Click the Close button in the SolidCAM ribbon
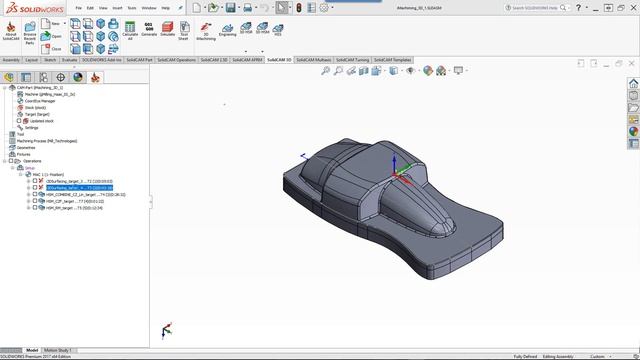This screenshot has width=640, height=360. click(51, 49)
